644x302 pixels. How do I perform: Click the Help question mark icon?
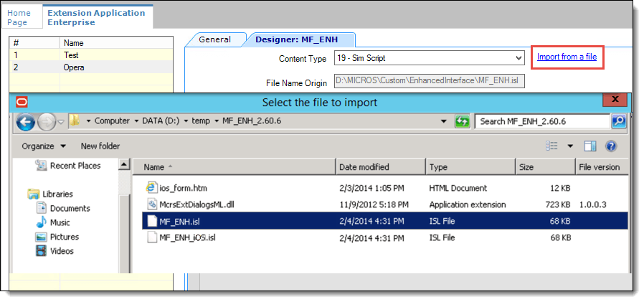point(611,146)
